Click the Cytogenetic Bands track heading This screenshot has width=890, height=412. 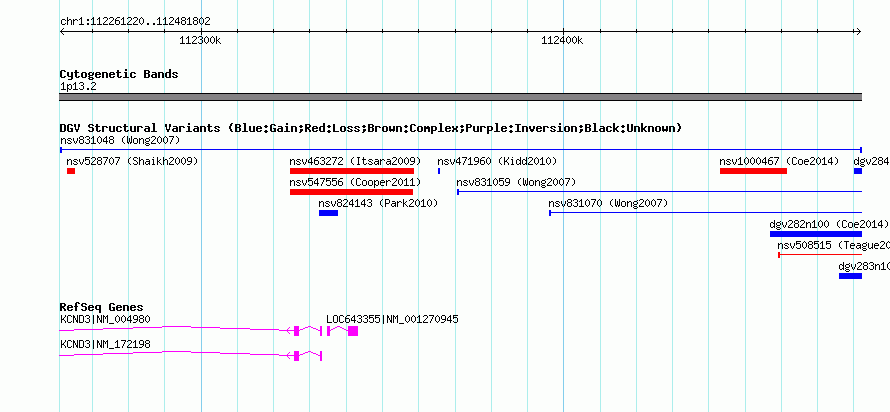click(119, 74)
